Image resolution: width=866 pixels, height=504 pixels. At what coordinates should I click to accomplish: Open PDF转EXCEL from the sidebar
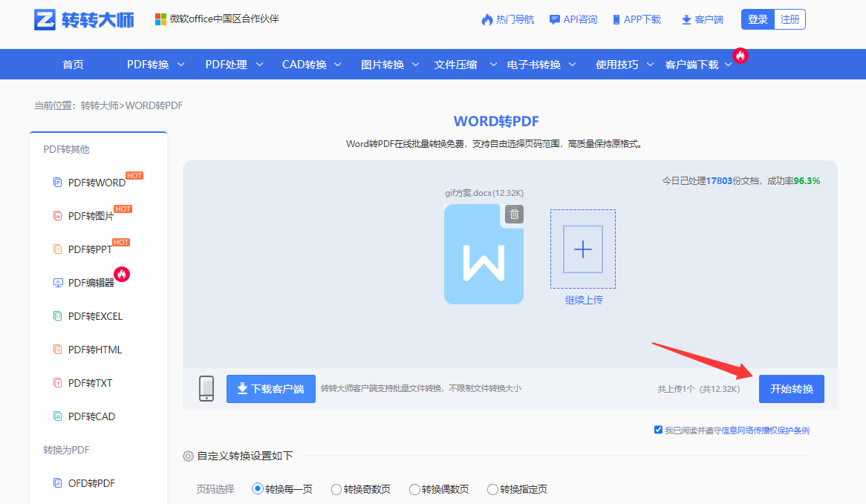[x=95, y=316]
